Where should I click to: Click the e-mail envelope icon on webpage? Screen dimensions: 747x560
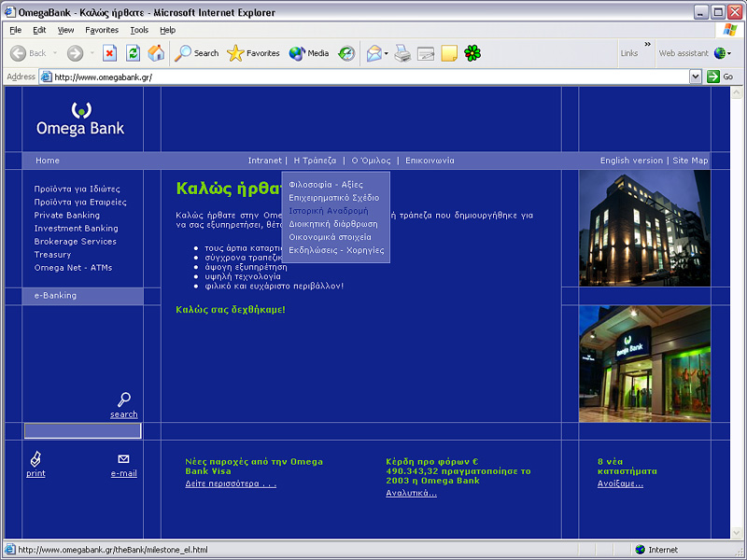(x=123, y=459)
